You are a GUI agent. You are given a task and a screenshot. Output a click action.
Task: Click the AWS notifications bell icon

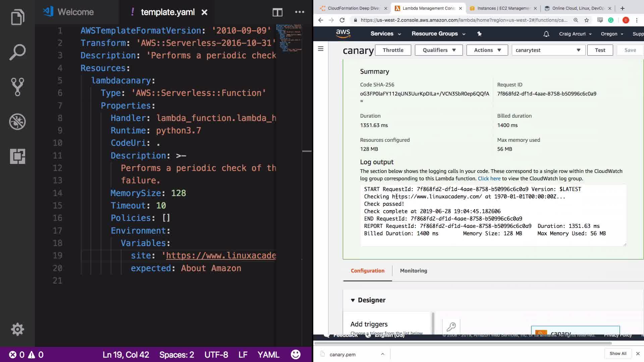point(546,34)
